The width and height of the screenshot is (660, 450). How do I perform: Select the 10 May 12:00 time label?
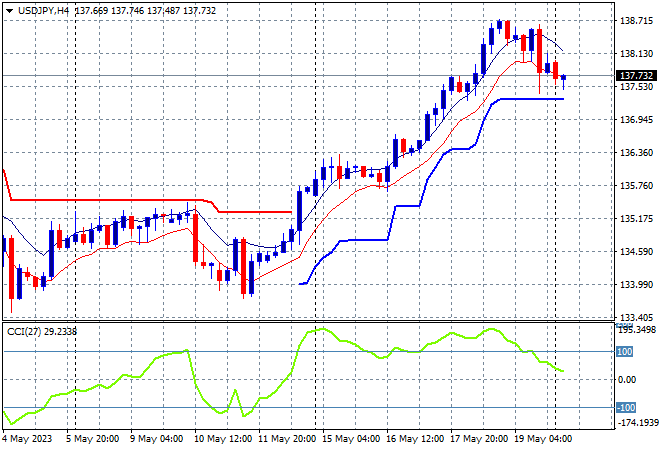point(223,439)
